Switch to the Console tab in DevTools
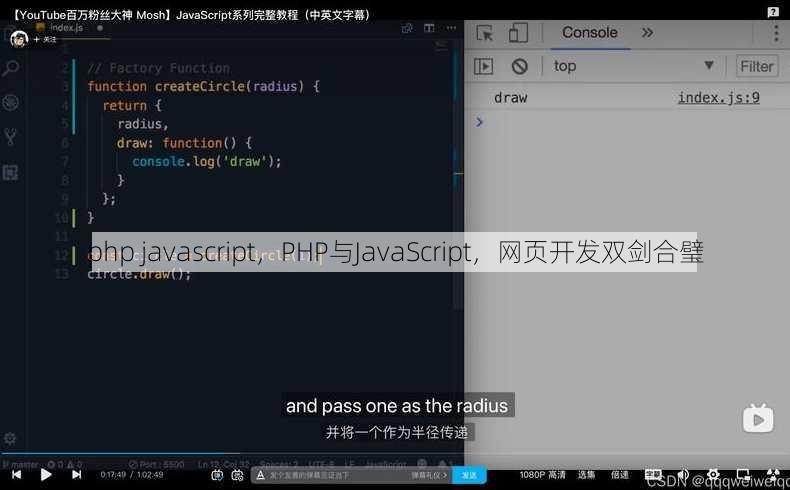The height and width of the screenshot is (490, 790). click(x=589, y=33)
